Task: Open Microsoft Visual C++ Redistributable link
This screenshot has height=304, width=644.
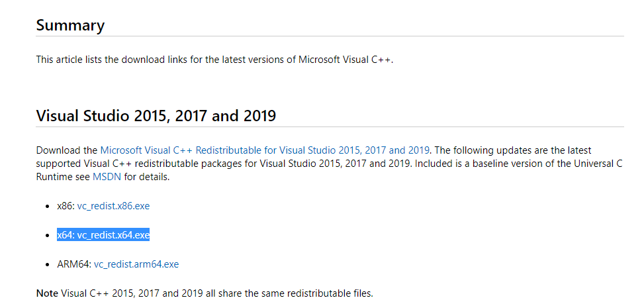Action: (x=265, y=150)
